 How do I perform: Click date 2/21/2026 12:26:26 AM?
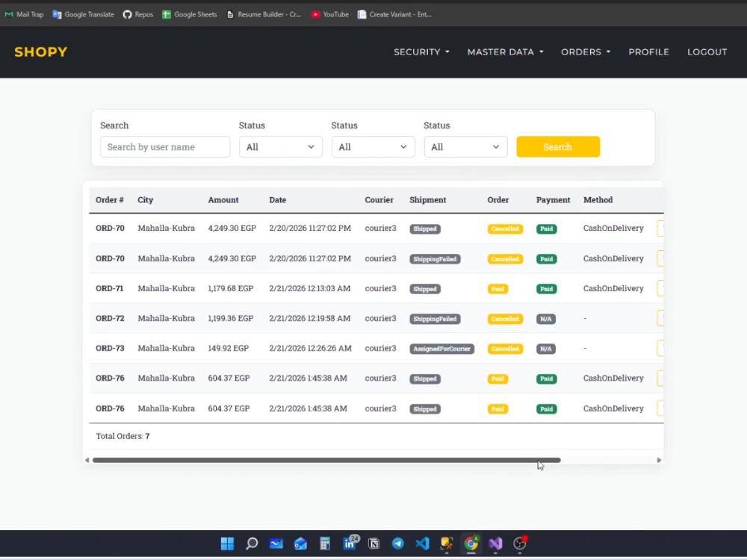310,348
